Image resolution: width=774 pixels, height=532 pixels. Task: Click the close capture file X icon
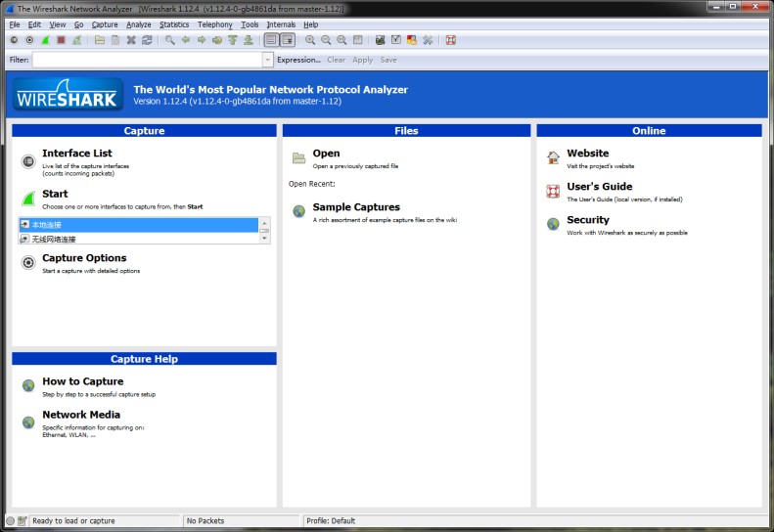pos(131,40)
